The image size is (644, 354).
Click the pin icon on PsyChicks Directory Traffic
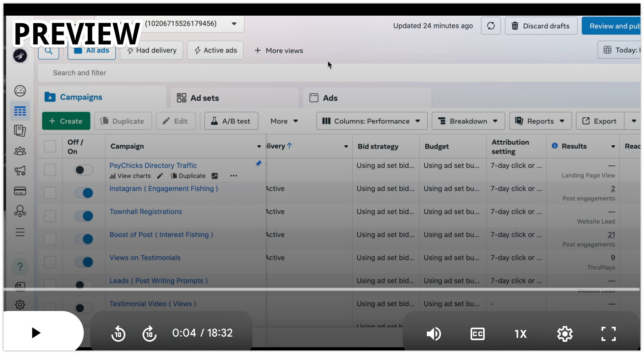click(x=258, y=163)
